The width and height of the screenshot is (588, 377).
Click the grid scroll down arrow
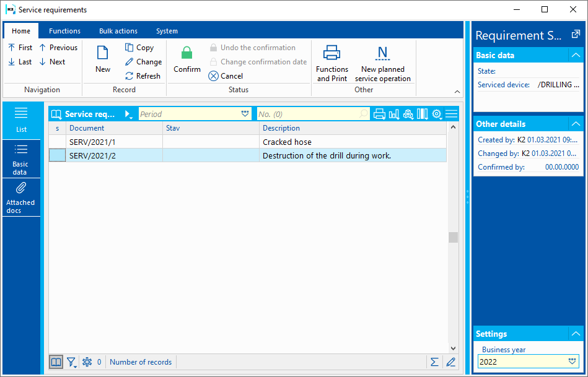click(453, 348)
